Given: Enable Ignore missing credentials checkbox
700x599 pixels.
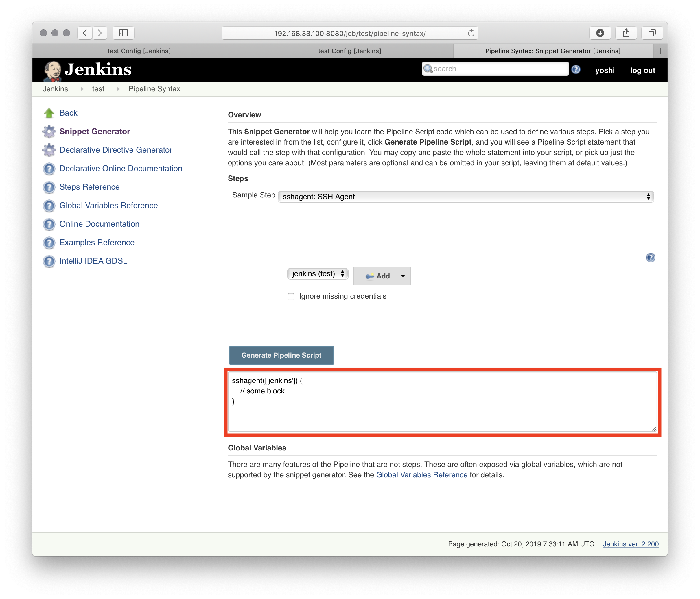Looking at the screenshot, I should pos(291,296).
